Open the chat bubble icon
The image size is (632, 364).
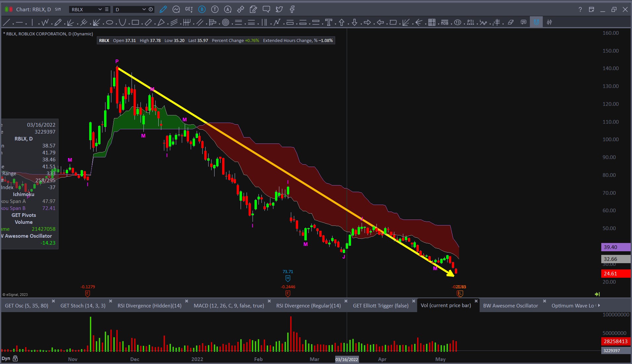266,10
